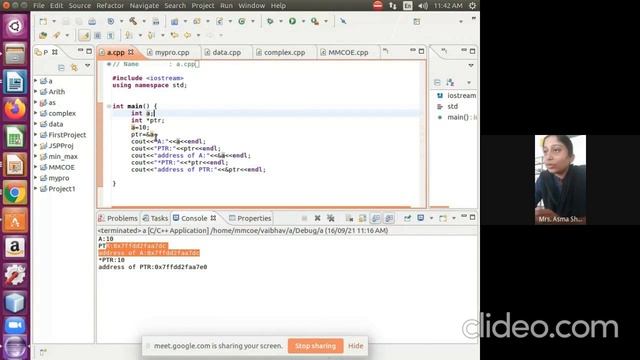
Task: Click the Build (hammer) toolbar icon
Action: (133, 21)
